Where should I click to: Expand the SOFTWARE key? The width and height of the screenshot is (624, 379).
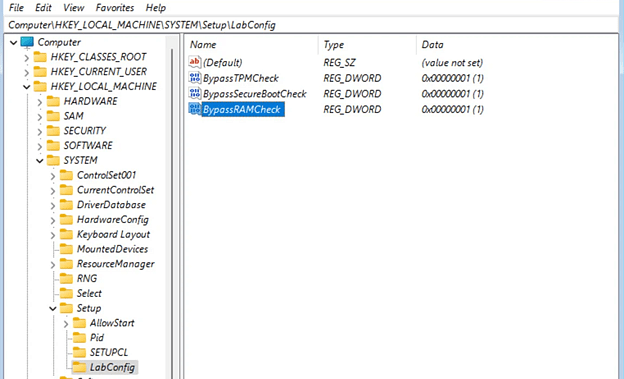point(39,146)
